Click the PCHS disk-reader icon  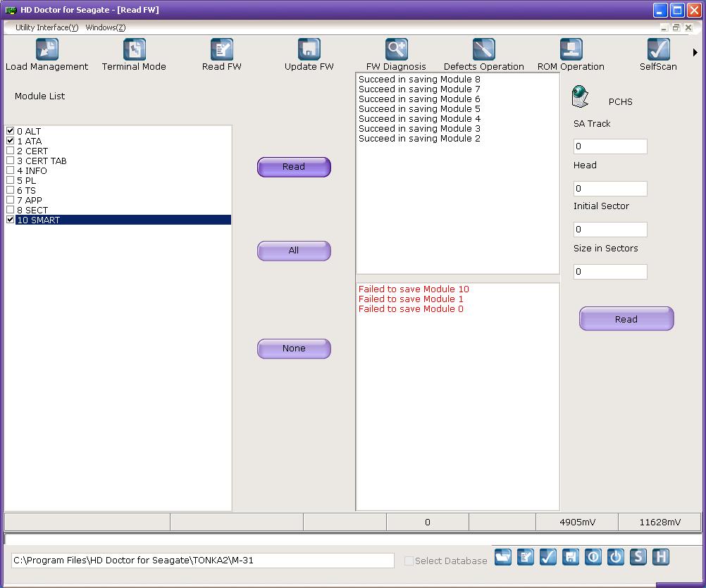click(580, 96)
